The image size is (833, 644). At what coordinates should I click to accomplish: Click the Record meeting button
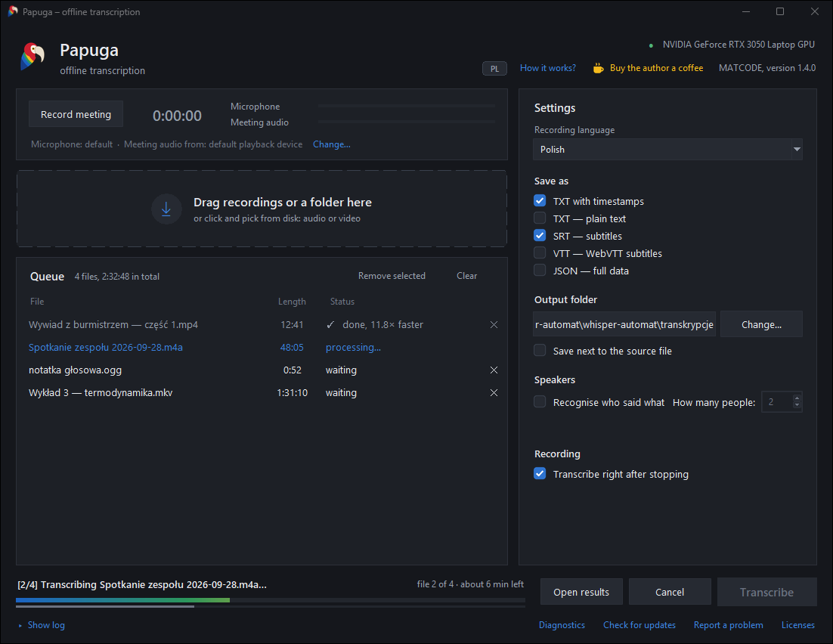(x=76, y=114)
